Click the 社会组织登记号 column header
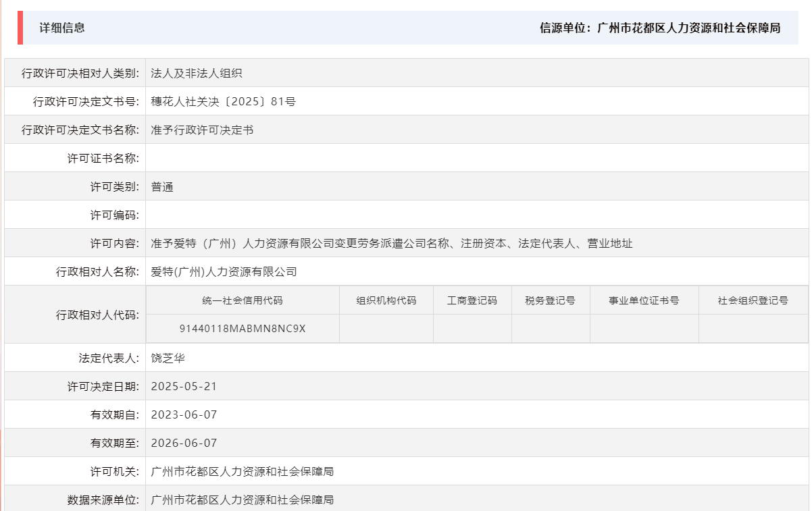Image resolution: width=812 pixels, height=511 pixels. coord(750,300)
